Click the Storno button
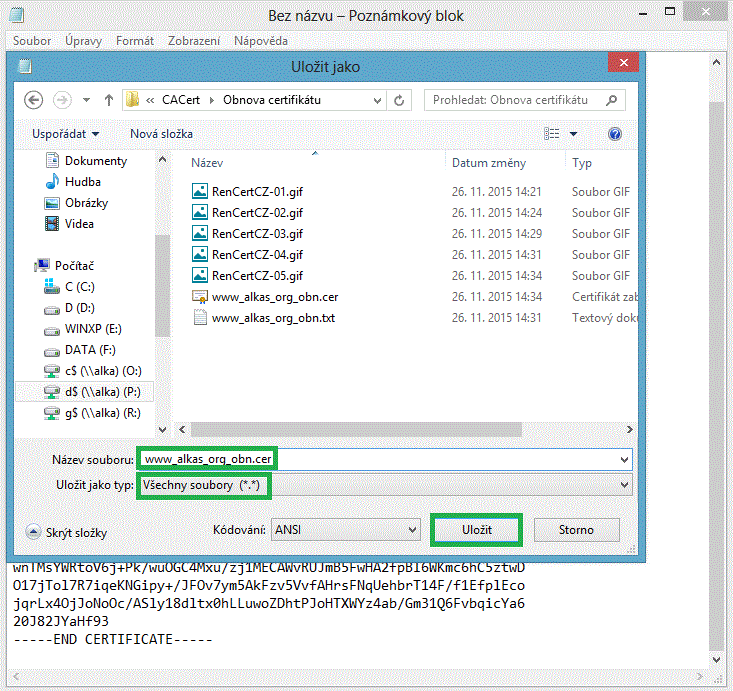 576,530
